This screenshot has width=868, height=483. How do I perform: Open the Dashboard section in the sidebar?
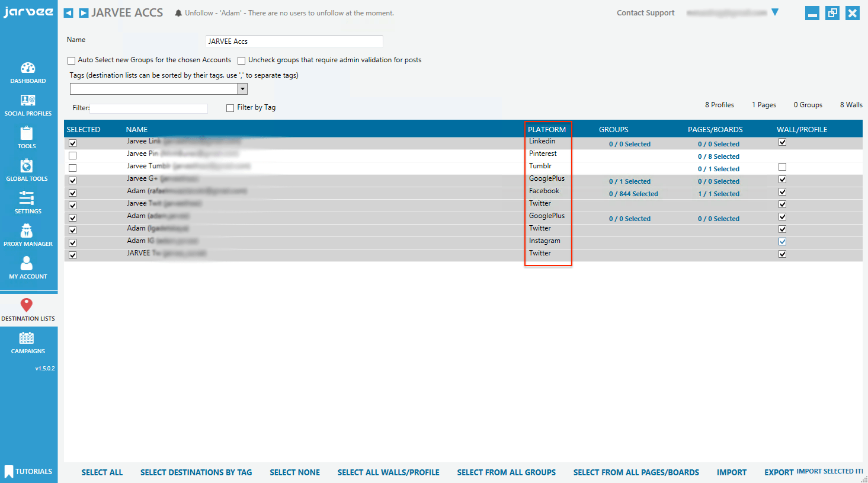[28, 73]
